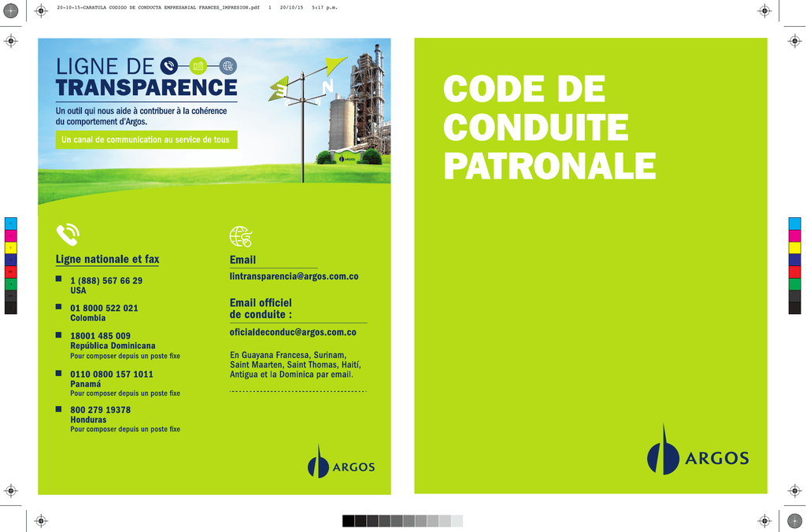The height and width of the screenshot is (532, 806).
Task: Click the blue swatch on the right color bar
Action: (x=795, y=260)
